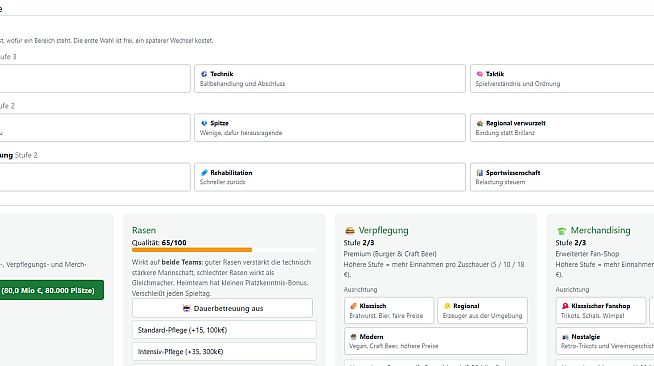Pick Modern catering orientation

click(436, 341)
